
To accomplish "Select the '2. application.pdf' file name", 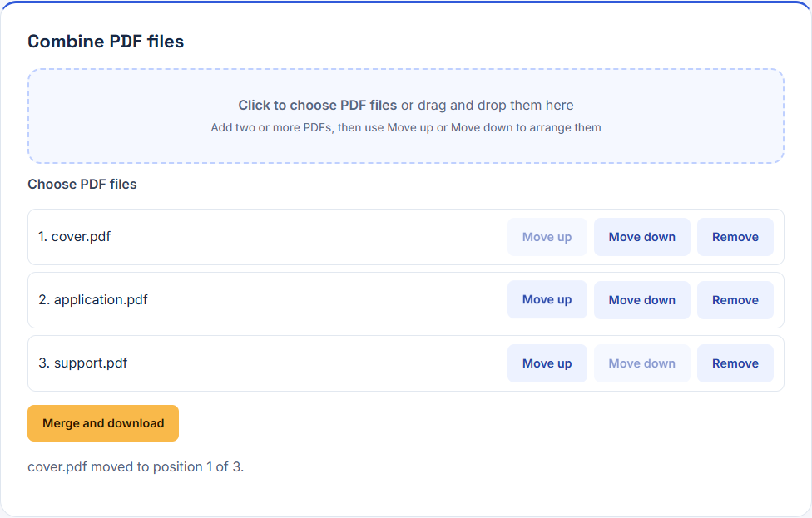I will (x=92, y=299).
